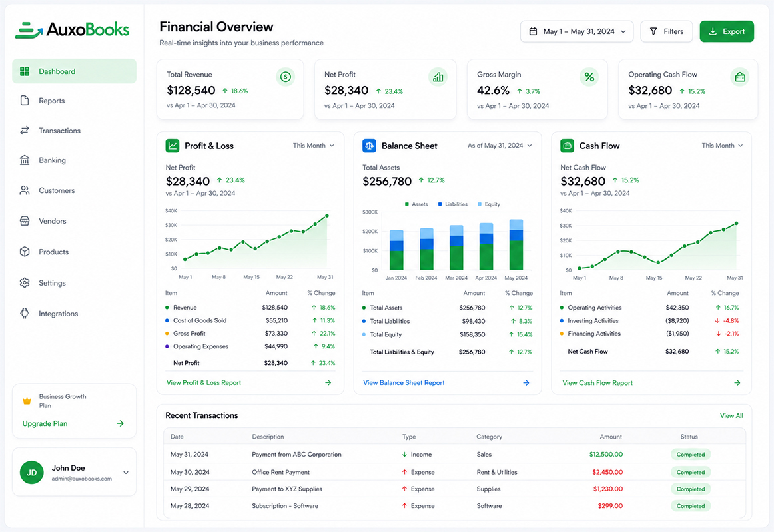Viewport: 774px width, 532px height.
Task: Open the Dashboard menu item
Action: [x=74, y=71]
